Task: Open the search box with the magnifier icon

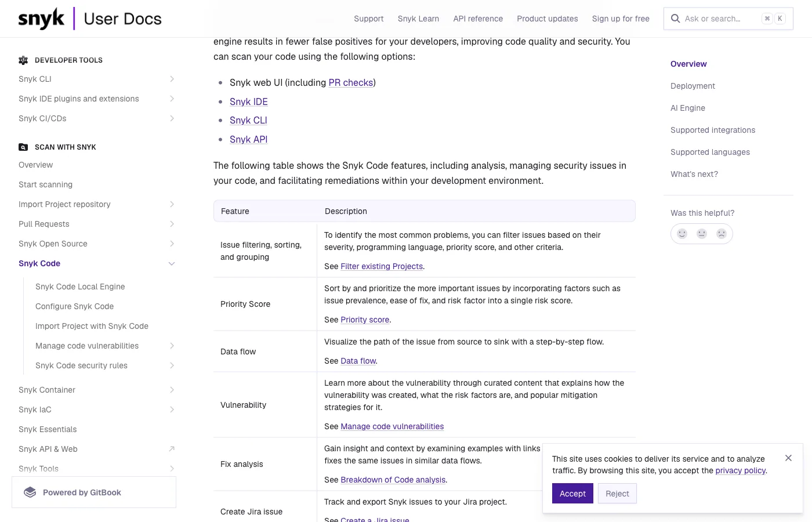Action: click(x=675, y=18)
